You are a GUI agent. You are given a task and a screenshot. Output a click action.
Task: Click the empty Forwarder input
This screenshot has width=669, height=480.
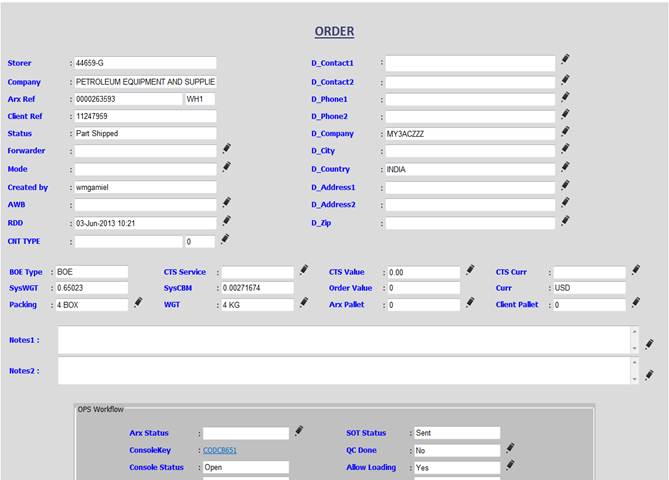coord(145,151)
